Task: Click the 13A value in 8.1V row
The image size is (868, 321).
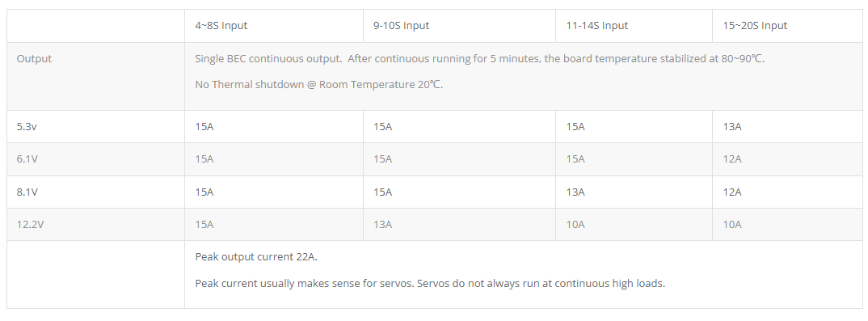Action: click(575, 192)
